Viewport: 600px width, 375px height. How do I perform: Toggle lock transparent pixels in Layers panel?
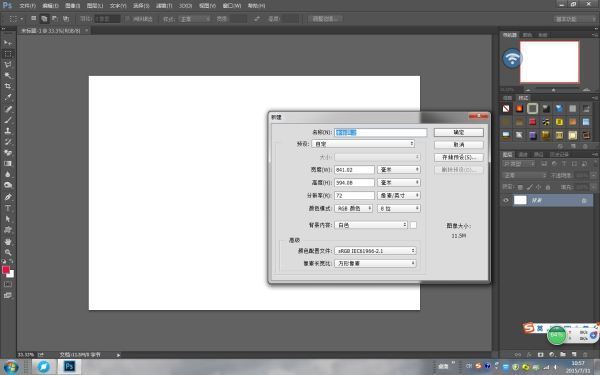pyautogui.click(x=520, y=187)
